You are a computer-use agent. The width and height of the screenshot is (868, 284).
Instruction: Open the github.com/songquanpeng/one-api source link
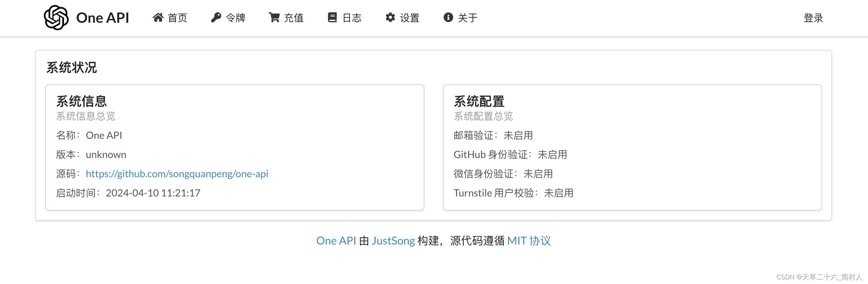177,174
